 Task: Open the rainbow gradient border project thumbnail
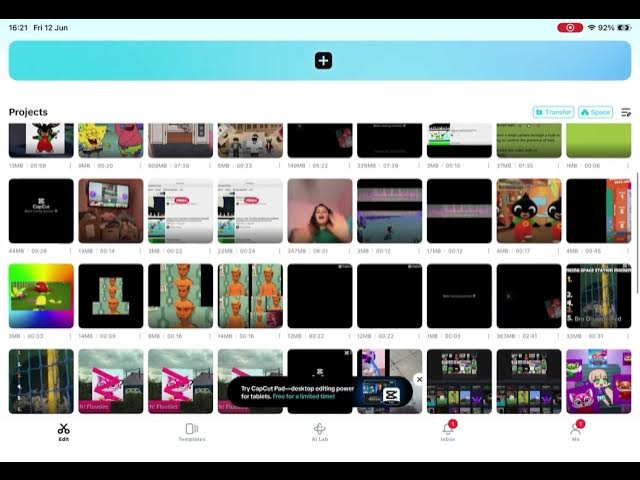tap(41, 296)
